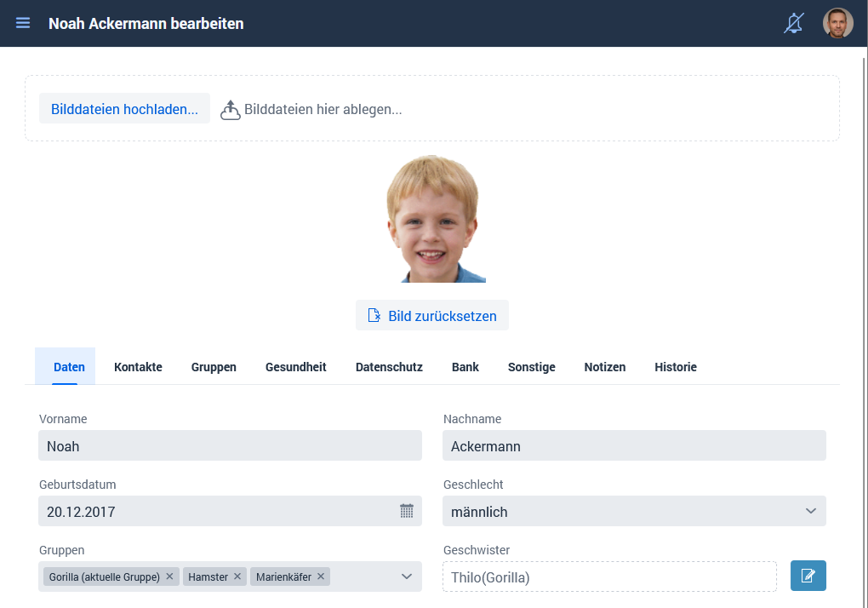Select the Sonstige tab

coord(531,366)
